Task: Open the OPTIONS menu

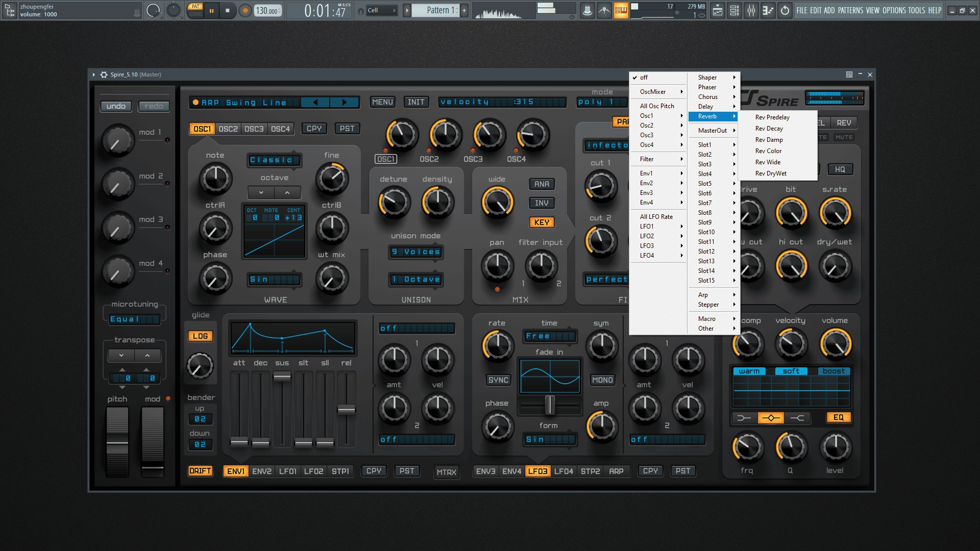Action: (x=894, y=10)
